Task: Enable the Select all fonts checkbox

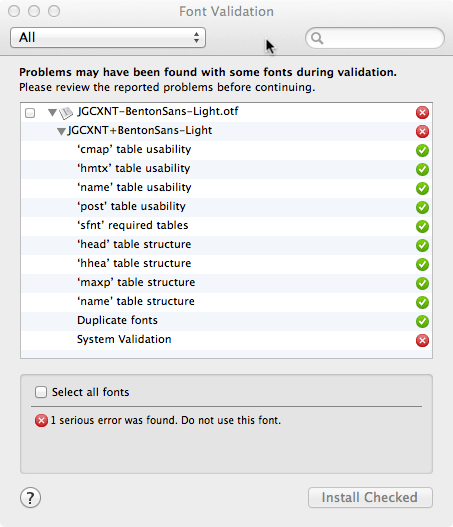Action: coord(41,392)
